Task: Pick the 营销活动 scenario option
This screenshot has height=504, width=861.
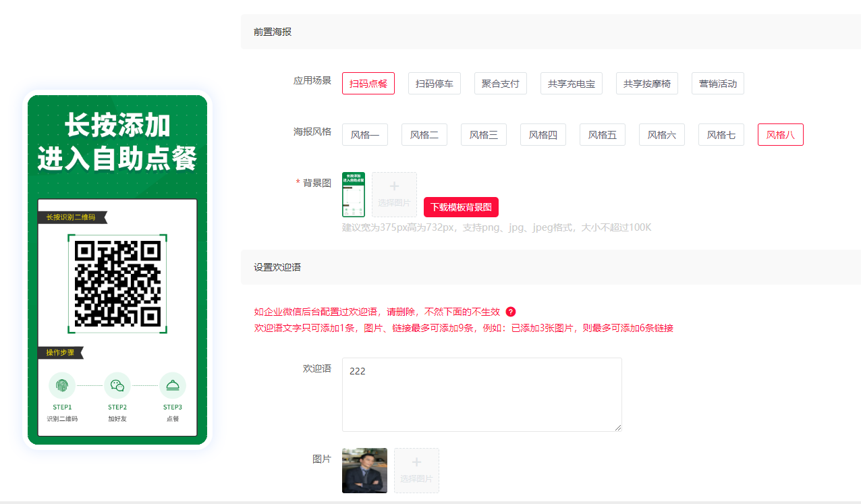Action: tap(718, 84)
